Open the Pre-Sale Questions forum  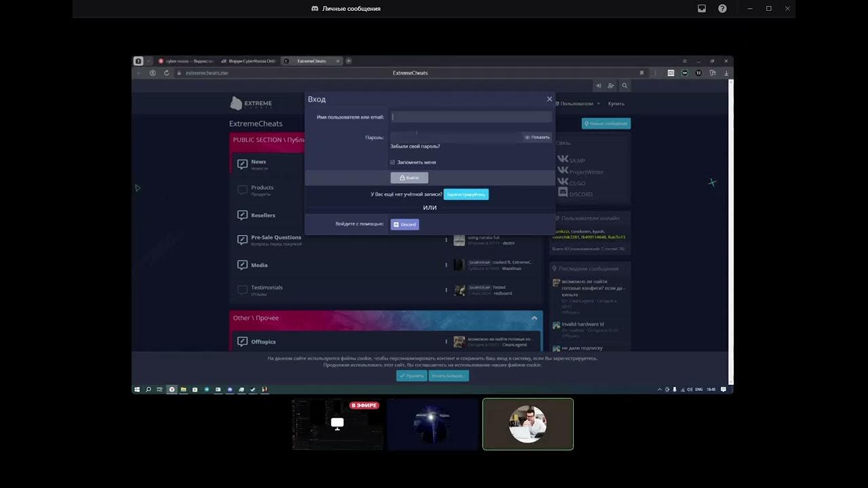coord(276,237)
